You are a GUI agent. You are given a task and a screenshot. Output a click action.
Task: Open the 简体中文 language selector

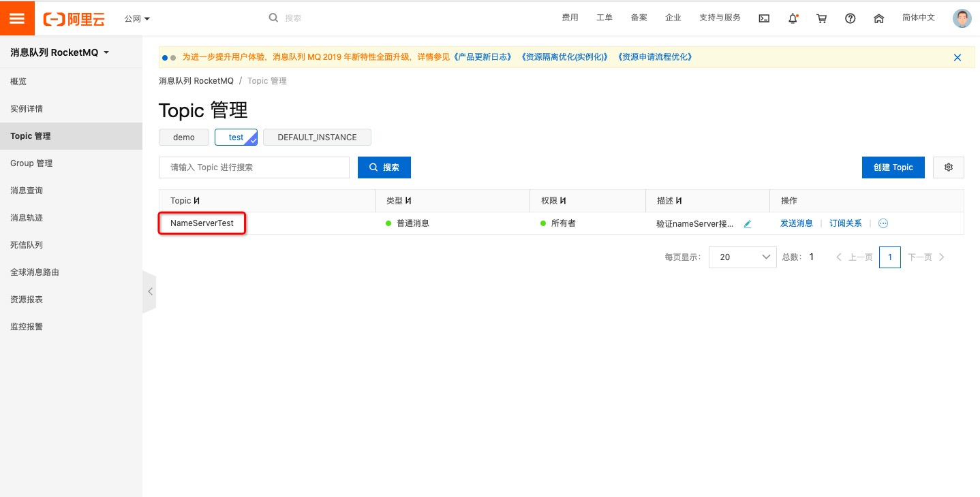919,18
